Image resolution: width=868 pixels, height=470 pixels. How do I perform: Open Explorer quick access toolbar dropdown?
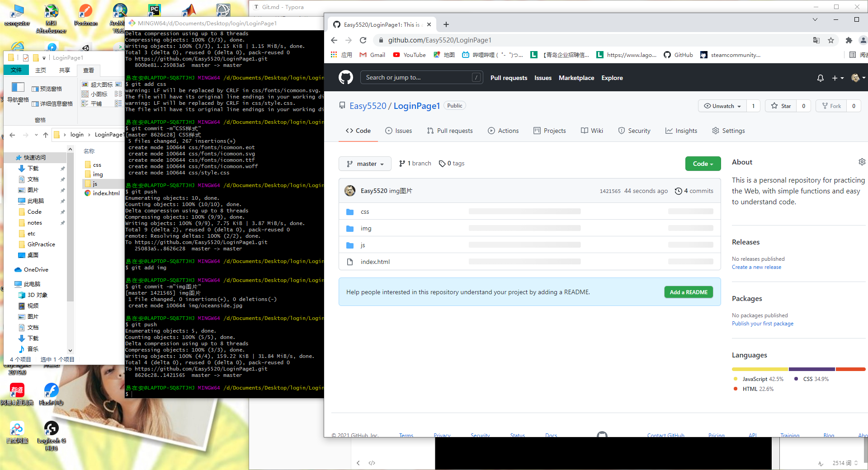click(x=44, y=58)
